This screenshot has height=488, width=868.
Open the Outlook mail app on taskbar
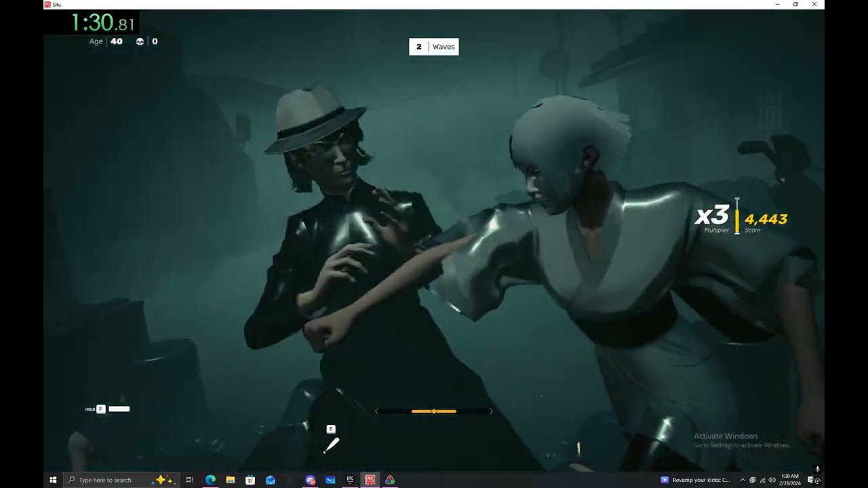click(271, 480)
